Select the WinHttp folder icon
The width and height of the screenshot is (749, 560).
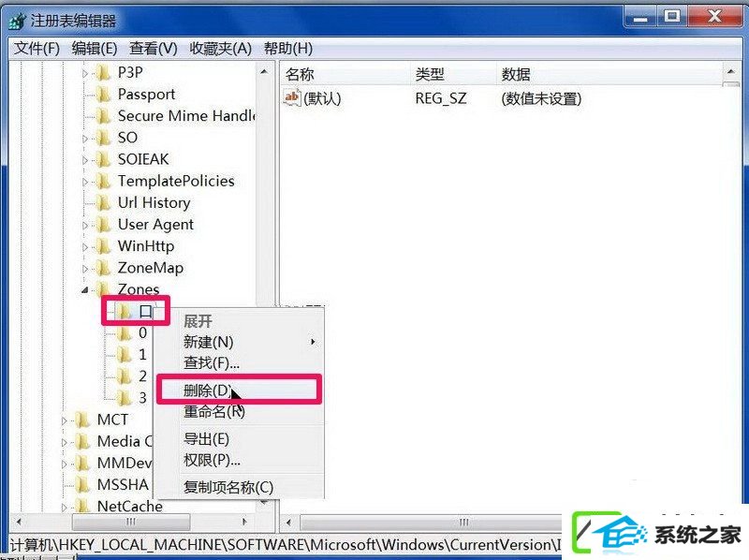click(103, 246)
